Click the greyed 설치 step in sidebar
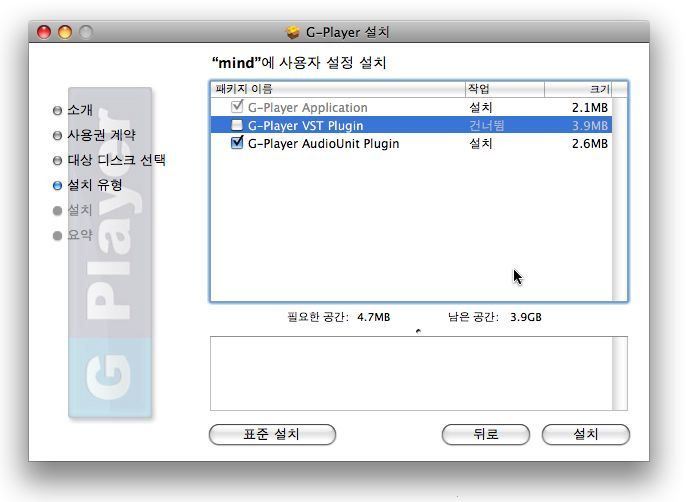Image resolution: width=686 pixels, height=502 pixels. (80, 210)
